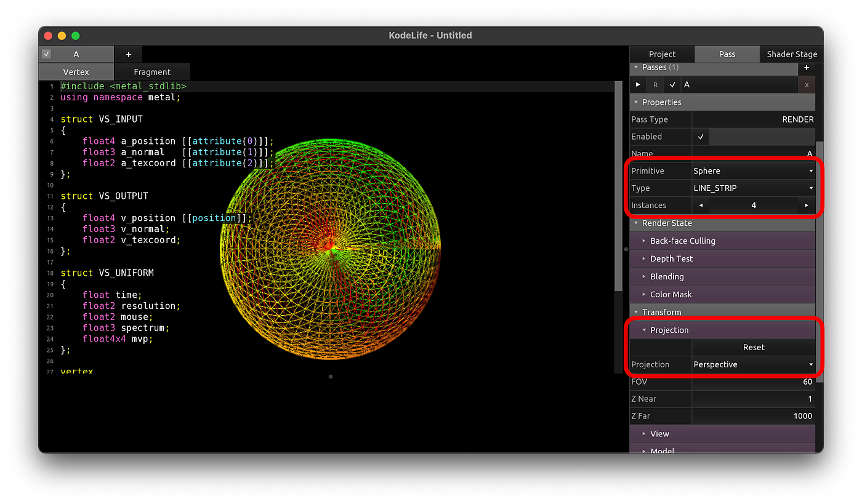Click the play icon for pass A
The height and width of the screenshot is (504, 862).
[x=638, y=84]
